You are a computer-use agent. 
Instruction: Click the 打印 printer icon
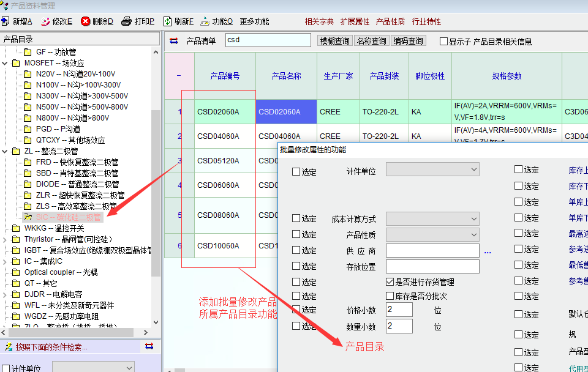click(126, 21)
